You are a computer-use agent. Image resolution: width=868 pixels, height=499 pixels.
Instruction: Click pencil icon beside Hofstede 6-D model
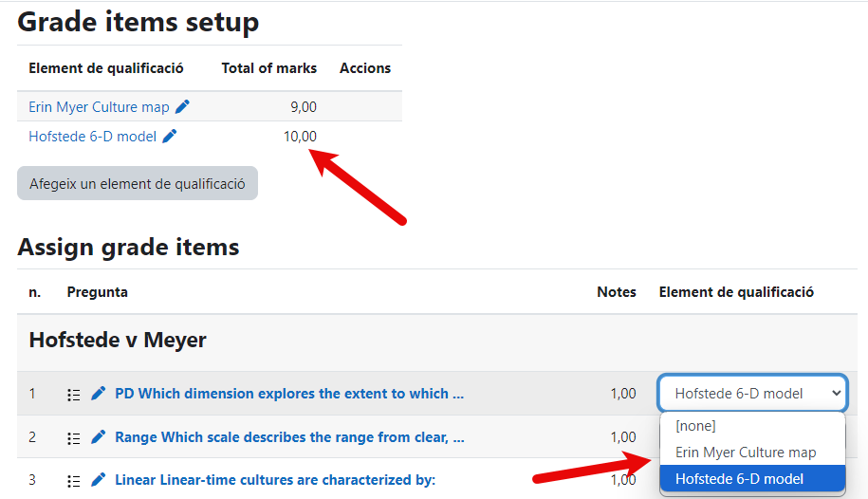tap(170, 137)
